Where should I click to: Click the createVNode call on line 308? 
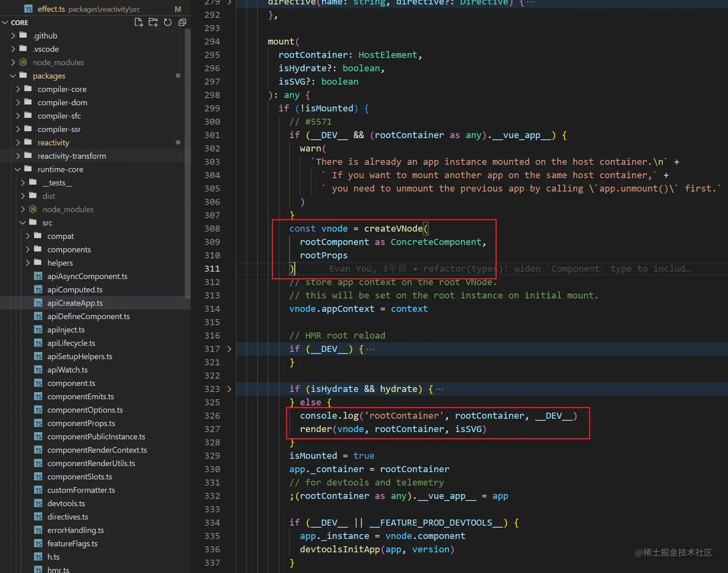coord(393,229)
